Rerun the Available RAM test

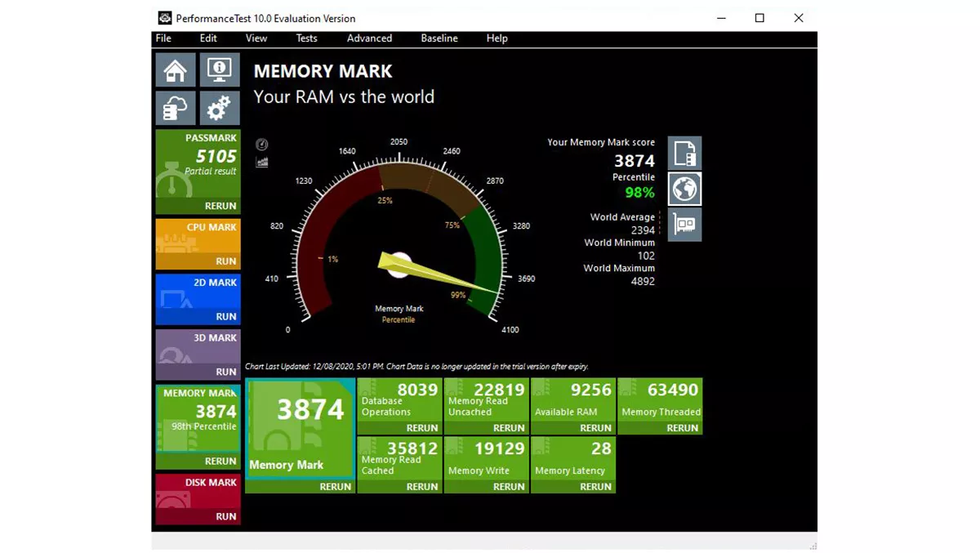595,428
